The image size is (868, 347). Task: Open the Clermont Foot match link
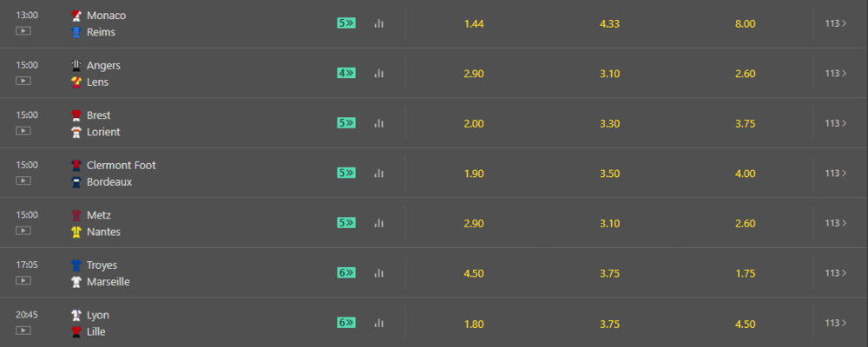tap(122, 165)
